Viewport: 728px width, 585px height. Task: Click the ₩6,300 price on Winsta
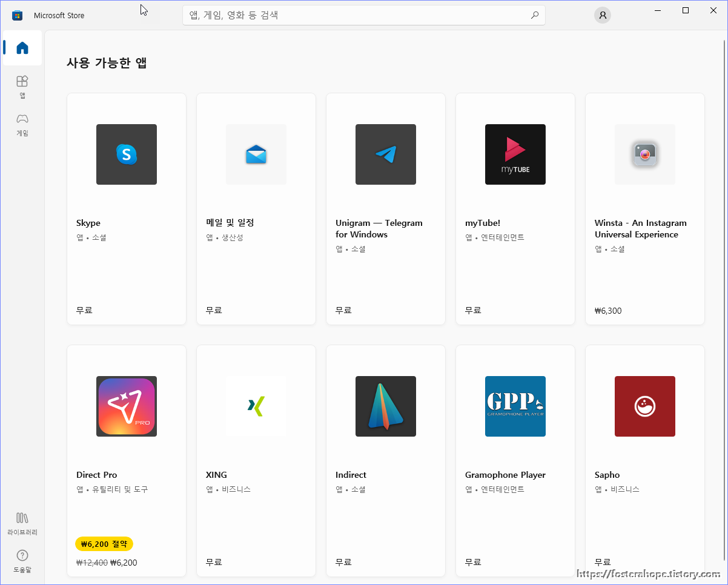(x=608, y=311)
